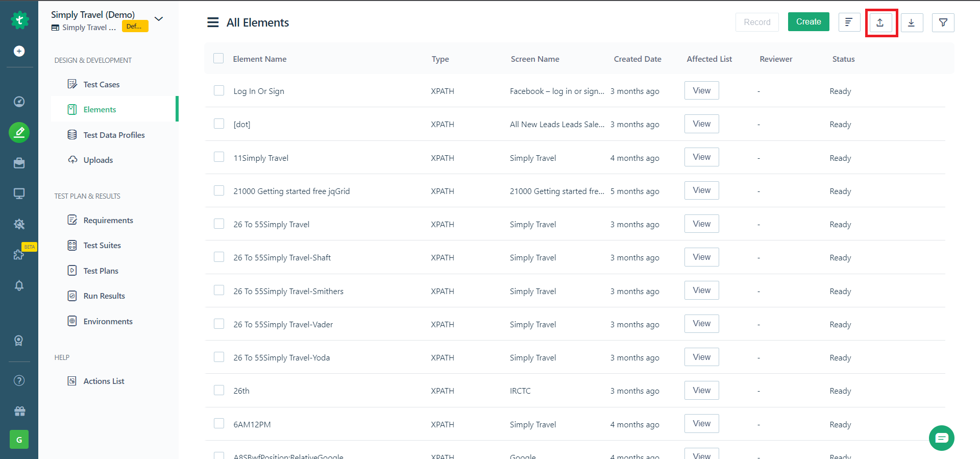Open the chat support bubble icon
Screen dimensions: 980x459
[x=942, y=438]
